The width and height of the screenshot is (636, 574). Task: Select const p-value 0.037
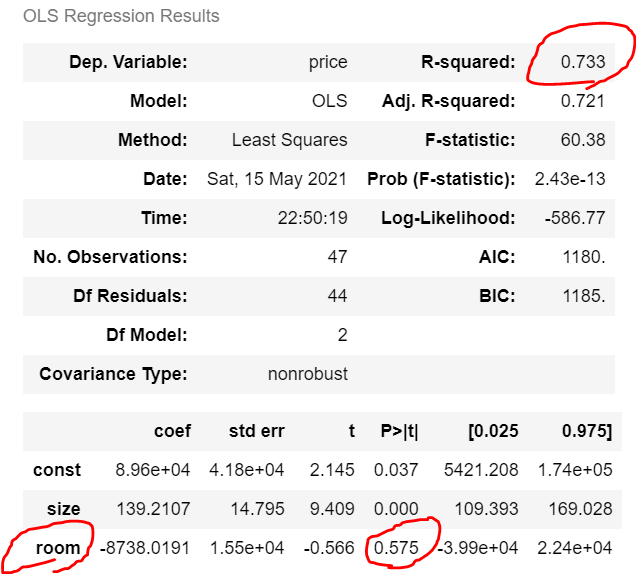[396, 470]
